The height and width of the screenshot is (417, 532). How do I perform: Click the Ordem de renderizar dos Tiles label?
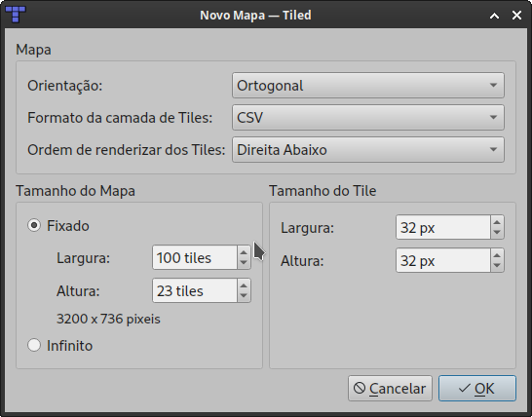pyautogui.click(x=127, y=150)
